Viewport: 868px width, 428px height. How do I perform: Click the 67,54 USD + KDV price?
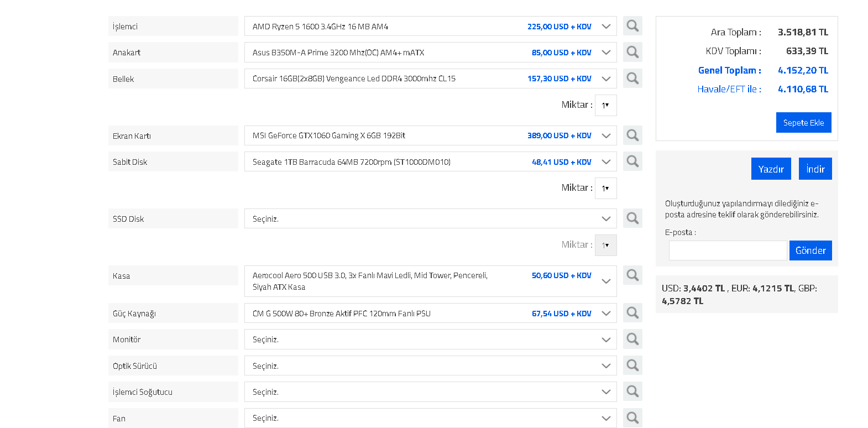tap(561, 314)
